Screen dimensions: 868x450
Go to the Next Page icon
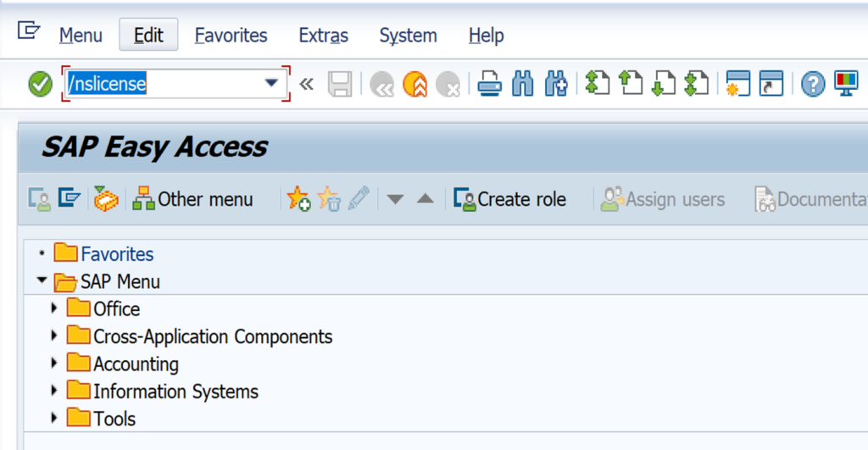[664, 84]
